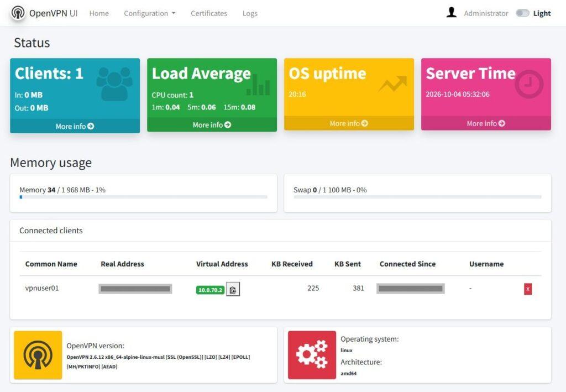The height and width of the screenshot is (392, 566).
Task: Click the amd64 architecture value
Action: point(348,374)
